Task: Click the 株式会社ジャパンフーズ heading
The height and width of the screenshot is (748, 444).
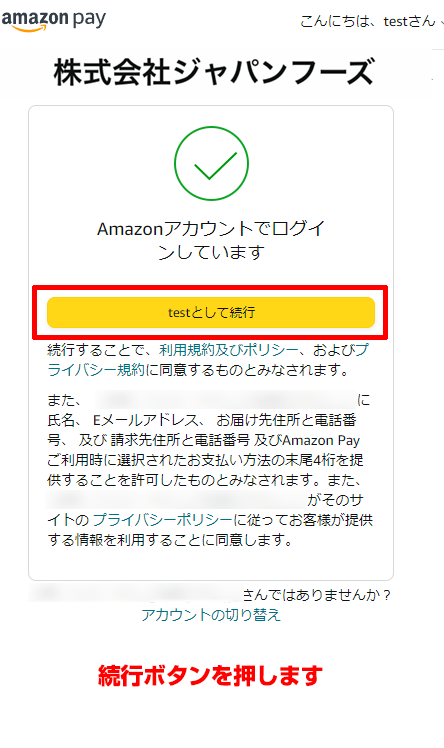Action: coord(213,73)
